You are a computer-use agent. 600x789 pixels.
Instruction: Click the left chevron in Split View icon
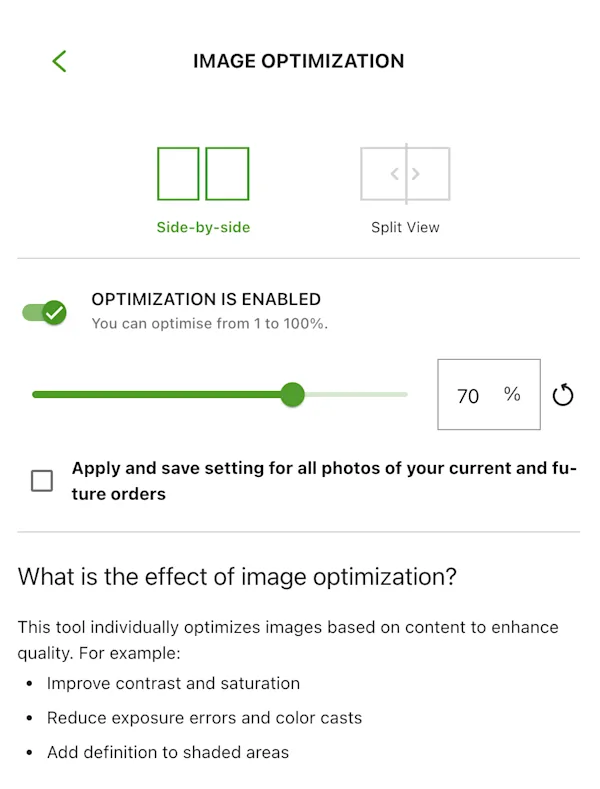pos(394,174)
